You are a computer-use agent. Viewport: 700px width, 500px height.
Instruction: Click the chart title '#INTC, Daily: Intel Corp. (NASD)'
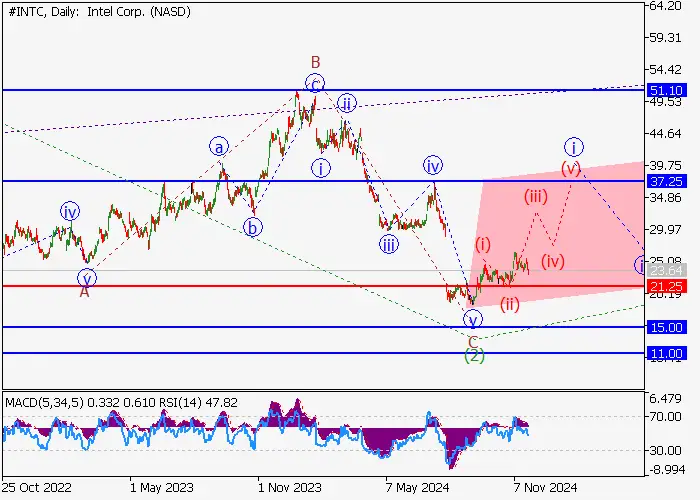[x=99, y=12]
